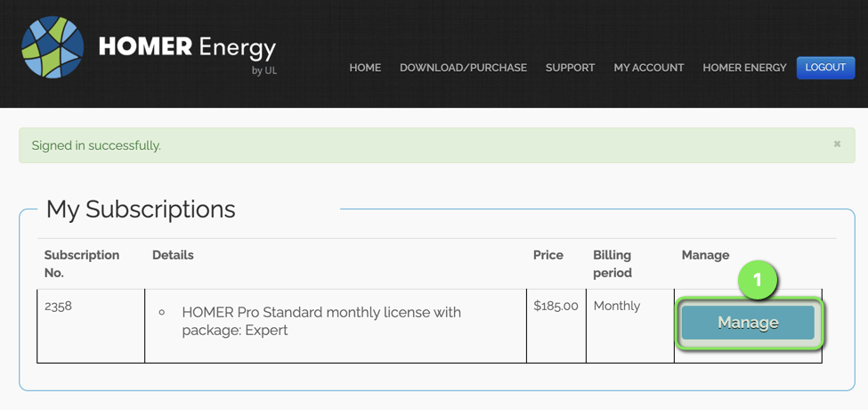Select the subscription number 2358 cell

click(59, 306)
